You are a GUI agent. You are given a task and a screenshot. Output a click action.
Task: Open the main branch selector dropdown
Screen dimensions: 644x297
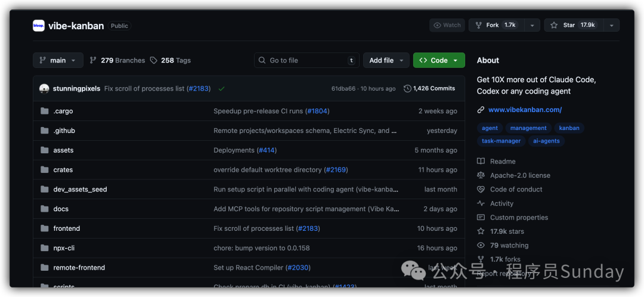[x=58, y=60]
